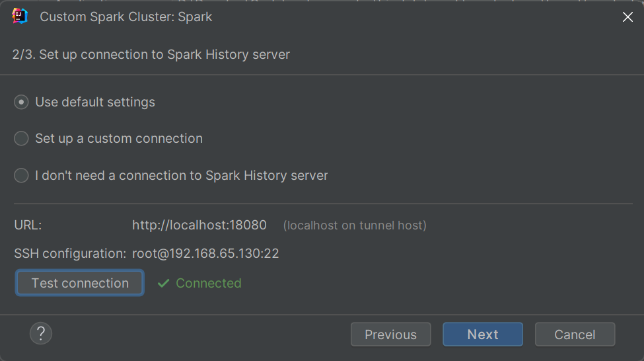Click the step 2/3 heading text
The height and width of the screenshot is (361, 644).
[151, 55]
